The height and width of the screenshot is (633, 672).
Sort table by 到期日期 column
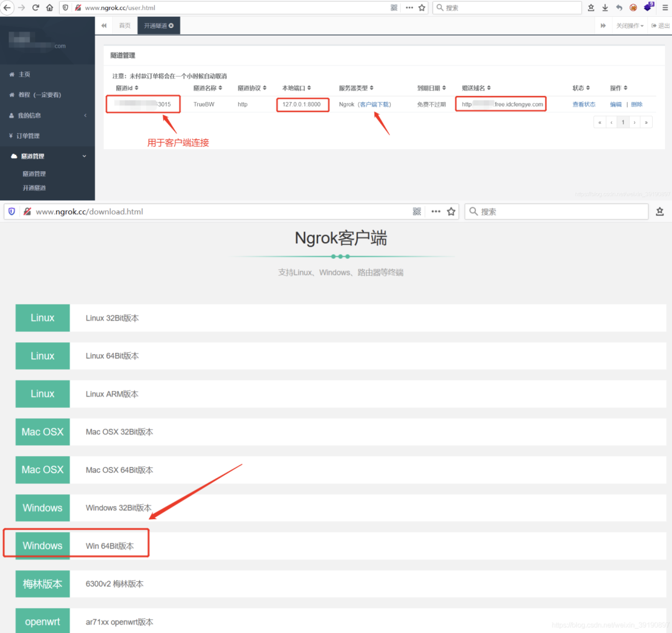[431, 88]
